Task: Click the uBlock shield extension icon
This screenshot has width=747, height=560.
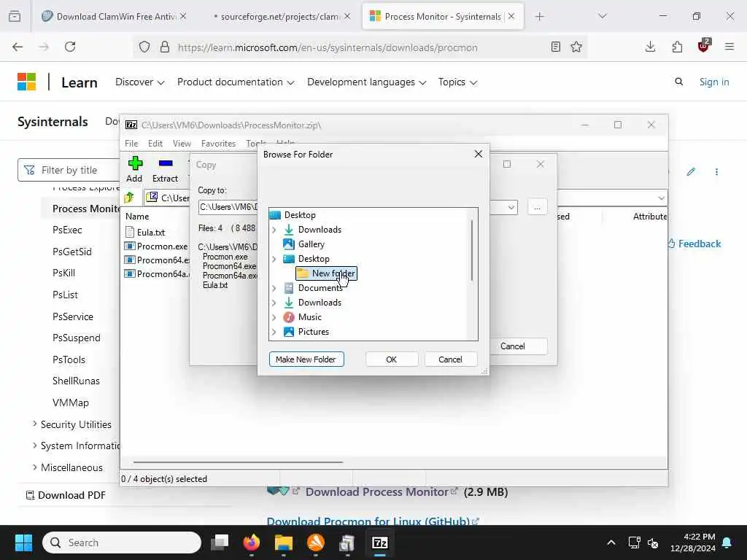Action: (x=704, y=46)
